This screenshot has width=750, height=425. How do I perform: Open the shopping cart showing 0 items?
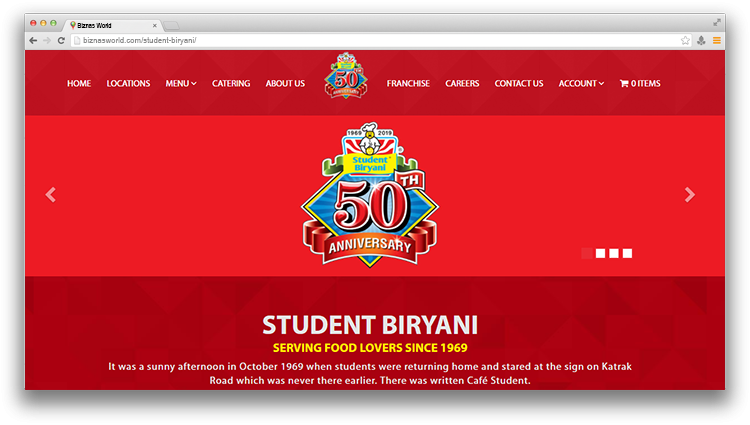coord(640,84)
